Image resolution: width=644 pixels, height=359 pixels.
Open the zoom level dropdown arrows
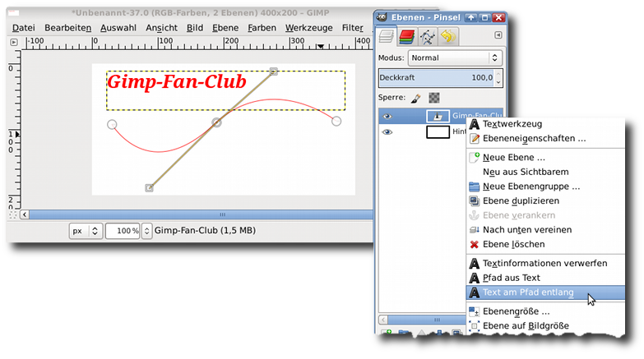coord(146,231)
